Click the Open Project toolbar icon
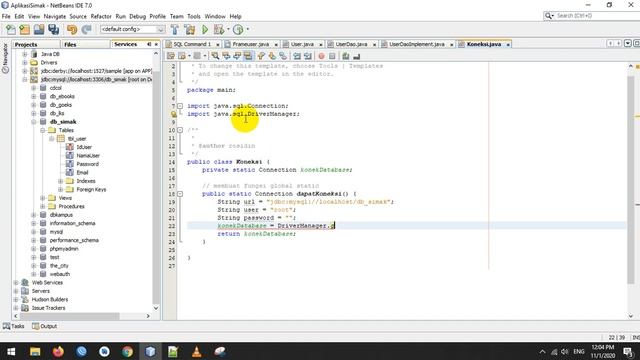The image size is (640, 360). pos(39,29)
